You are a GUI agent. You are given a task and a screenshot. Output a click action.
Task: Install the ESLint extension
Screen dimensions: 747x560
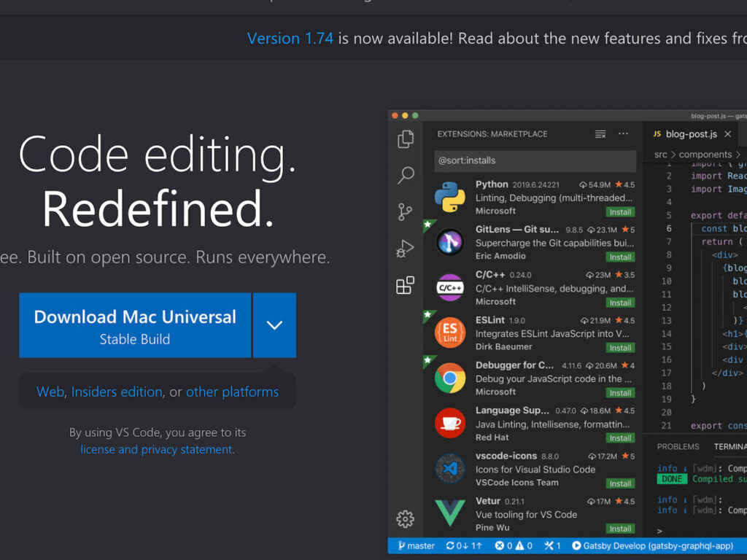coord(620,348)
